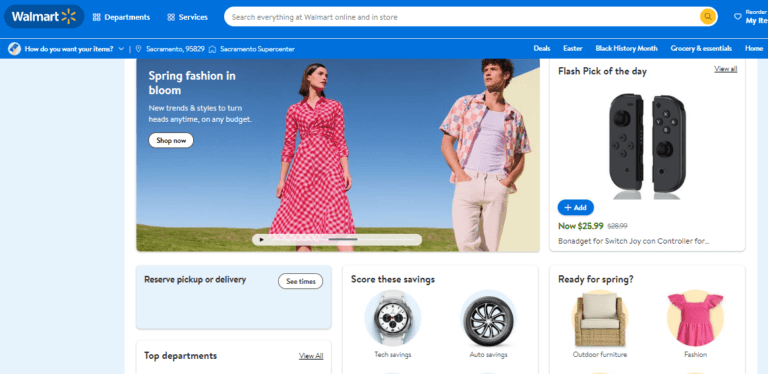Click the Score these savings heading
This screenshot has height=374, width=768.
(x=393, y=280)
